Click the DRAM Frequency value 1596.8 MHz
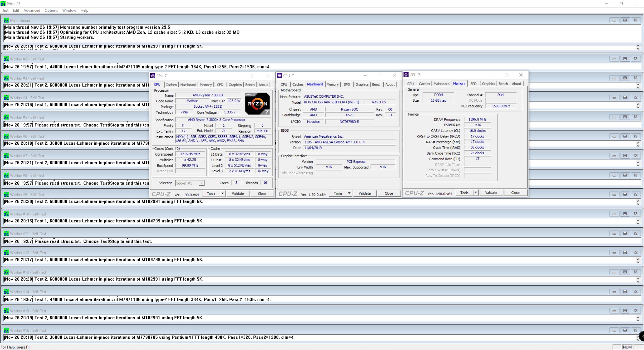This screenshot has height=350, width=644. click(x=477, y=119)
